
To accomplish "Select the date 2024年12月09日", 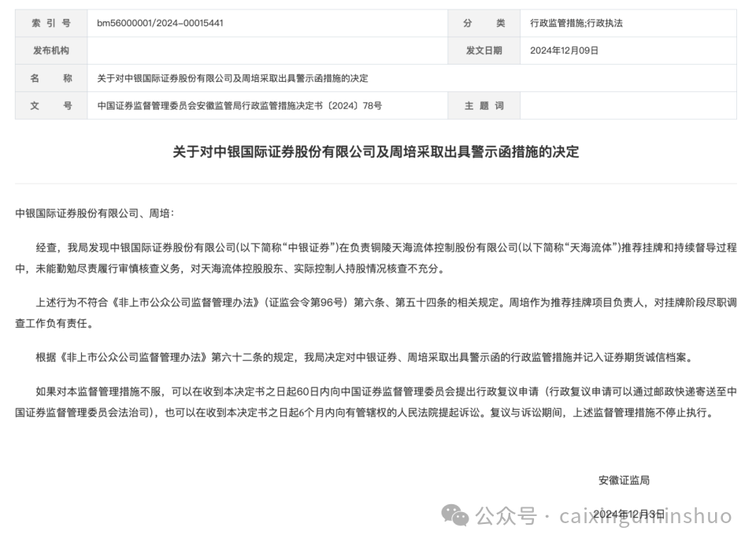I will point(564,50).
